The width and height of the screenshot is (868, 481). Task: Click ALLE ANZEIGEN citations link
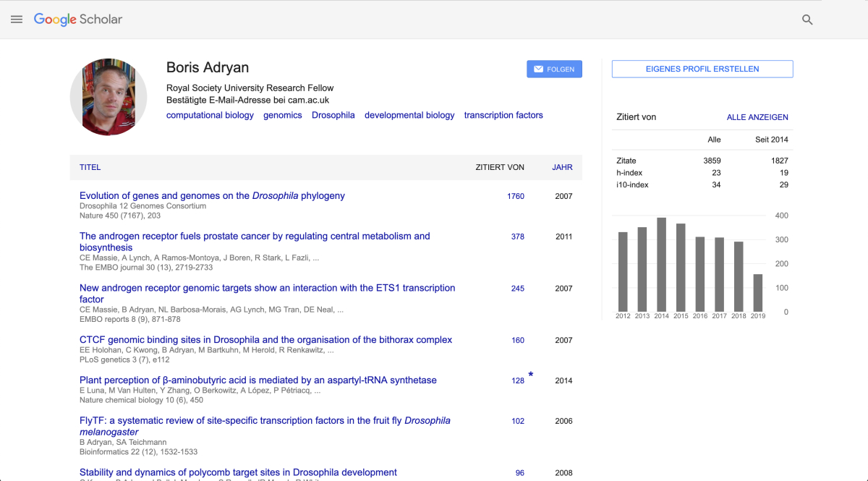(757, 117)
